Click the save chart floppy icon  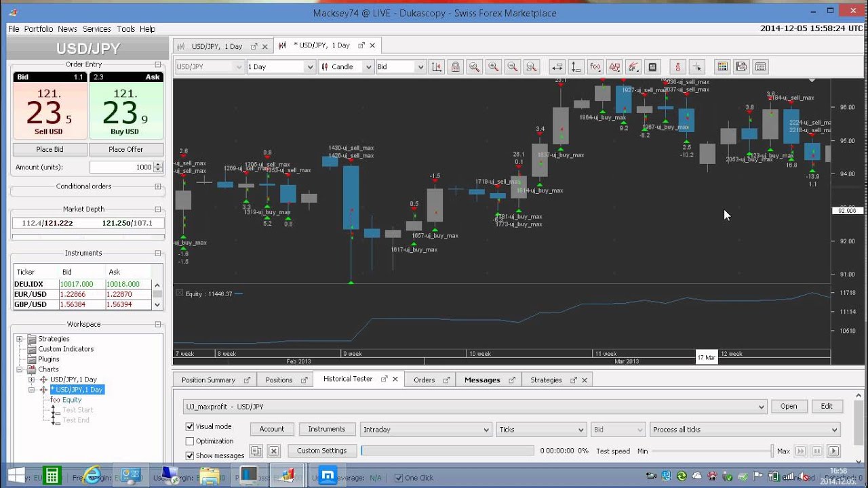(x=741, y=66)
